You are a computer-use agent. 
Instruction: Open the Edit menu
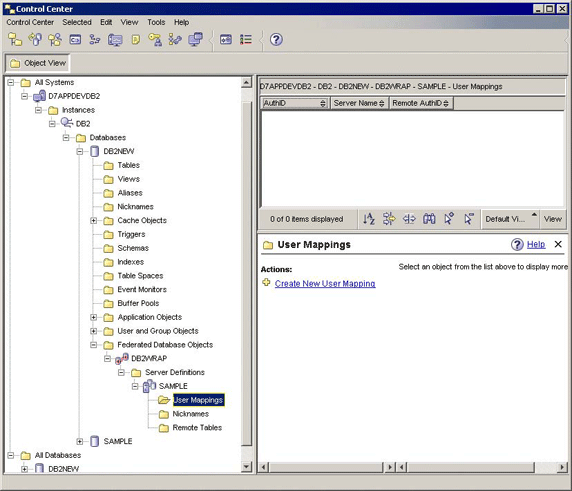(x=106, y=22)
